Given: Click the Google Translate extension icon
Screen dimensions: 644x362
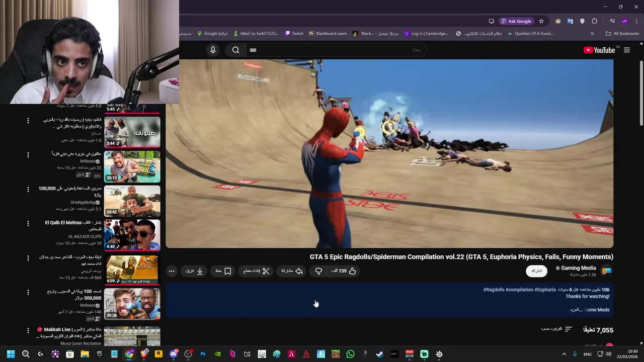Looking at the screenshot, I should click(x=570, y=21).
